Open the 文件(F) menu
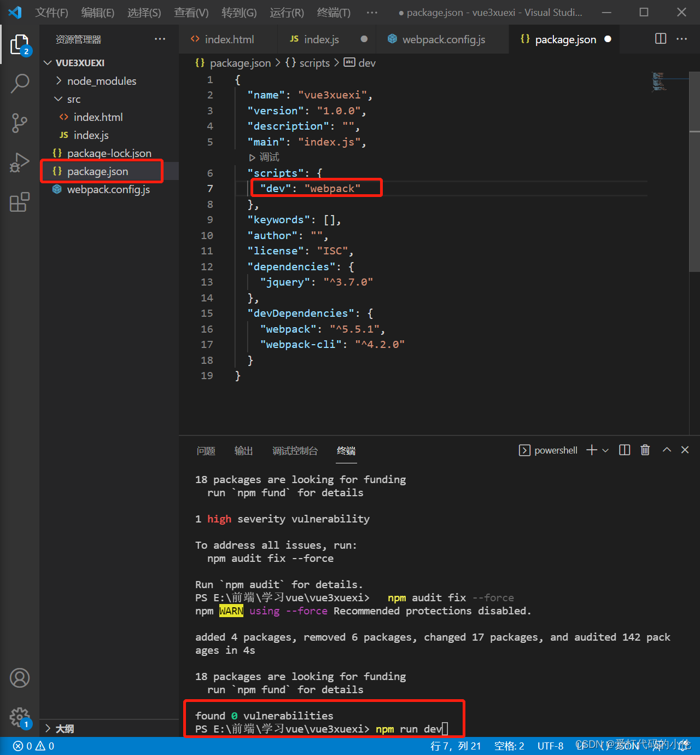Screen dimensions: 700x755 (x=51, y=13)
